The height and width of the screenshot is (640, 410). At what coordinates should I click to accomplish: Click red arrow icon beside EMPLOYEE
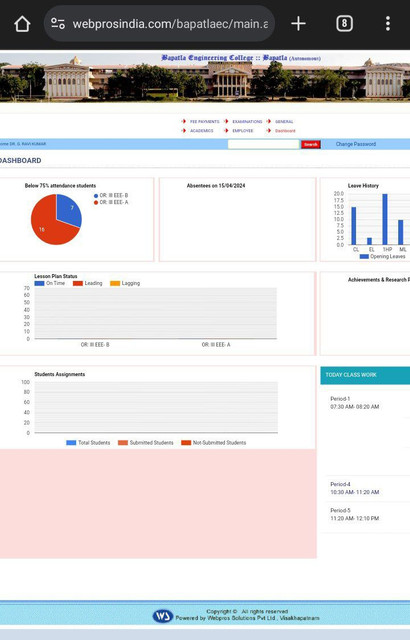pos(226,130)
